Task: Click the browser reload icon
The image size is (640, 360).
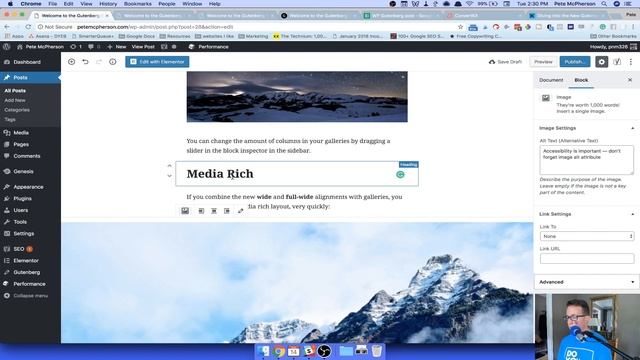Action: [28, 27]
